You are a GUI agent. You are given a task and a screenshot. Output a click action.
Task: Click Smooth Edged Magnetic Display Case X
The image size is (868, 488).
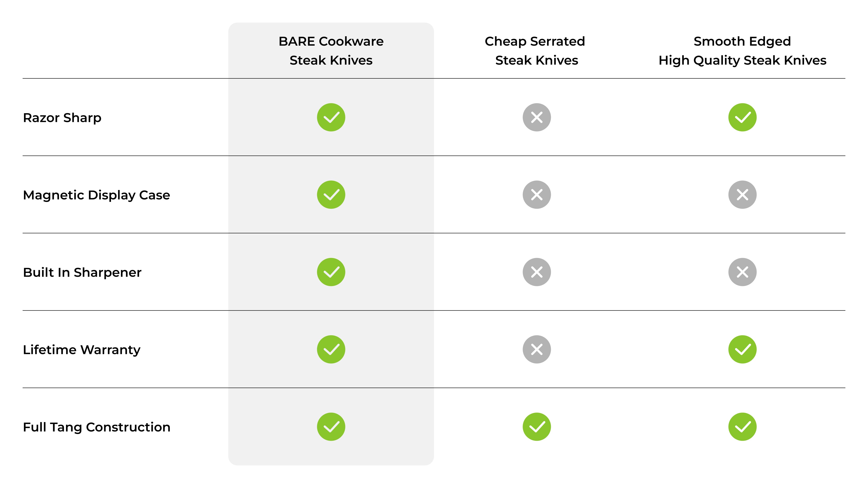[742, 195]
